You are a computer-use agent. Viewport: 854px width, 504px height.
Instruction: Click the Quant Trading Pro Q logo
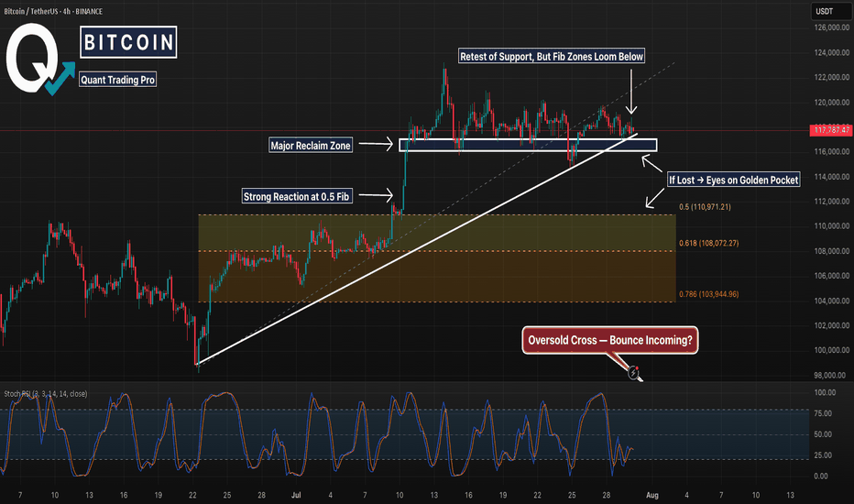click(x=39, y=59)
